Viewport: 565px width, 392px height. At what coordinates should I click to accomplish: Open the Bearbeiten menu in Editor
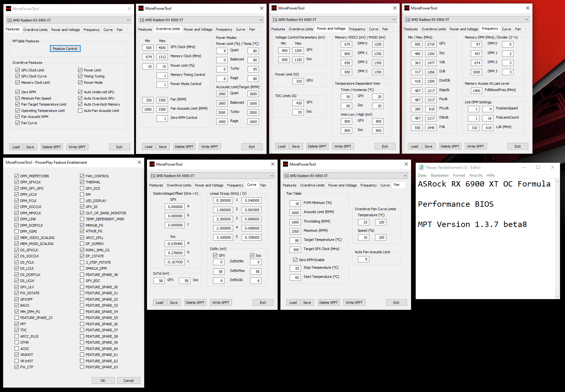439,175
